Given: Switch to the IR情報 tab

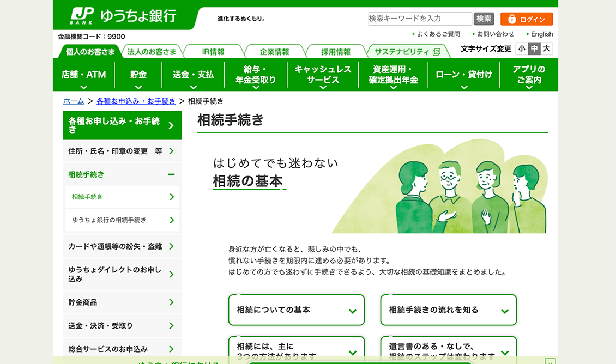Looking at the screenshot, I should 213,52.
